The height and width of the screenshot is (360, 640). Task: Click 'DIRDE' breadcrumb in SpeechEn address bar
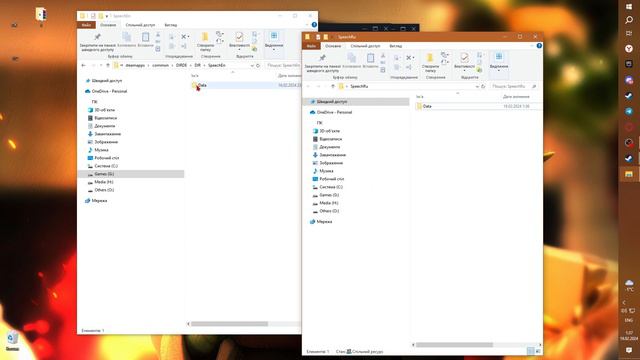pos(181,65)
